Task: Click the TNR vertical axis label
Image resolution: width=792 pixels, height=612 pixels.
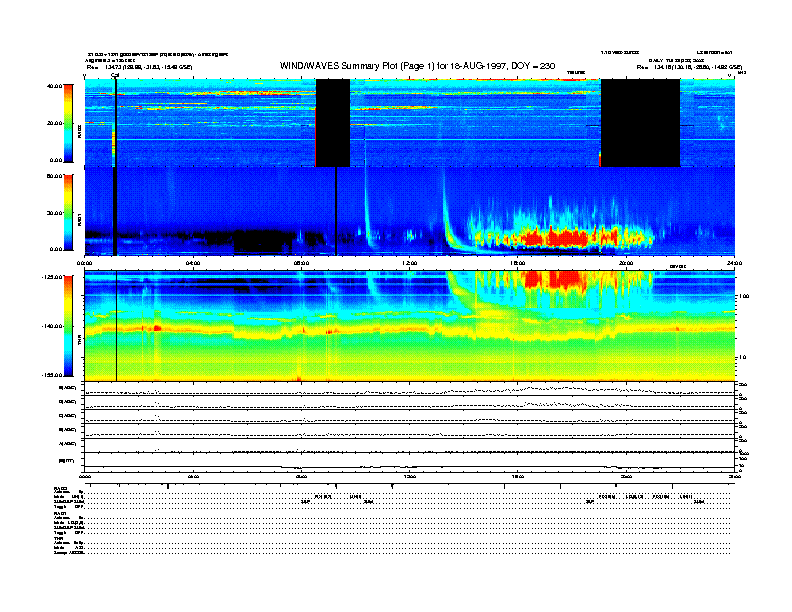Action: [x=79, y=341]
